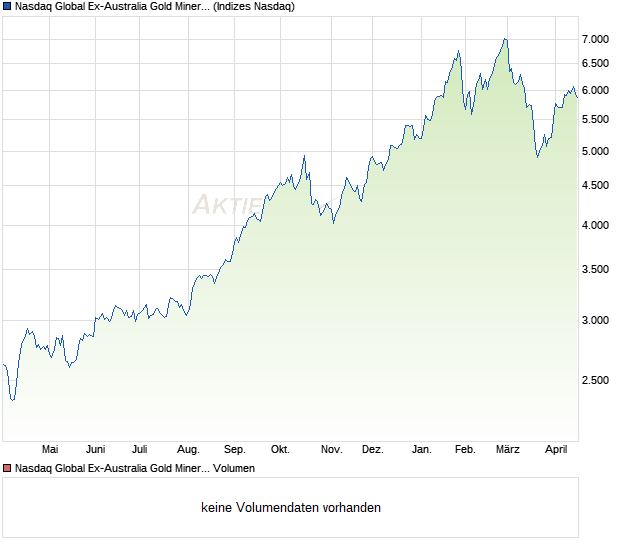Click the 'Dez.' month label
The image size is (620, 546).
373,450
